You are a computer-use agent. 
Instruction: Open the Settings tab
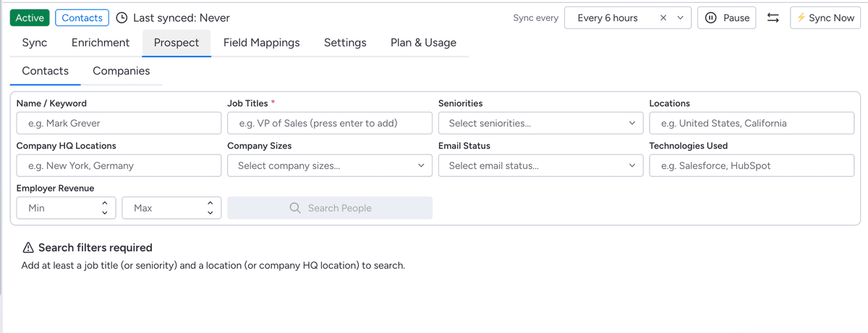pyautogui.click(x=345, y=43)
